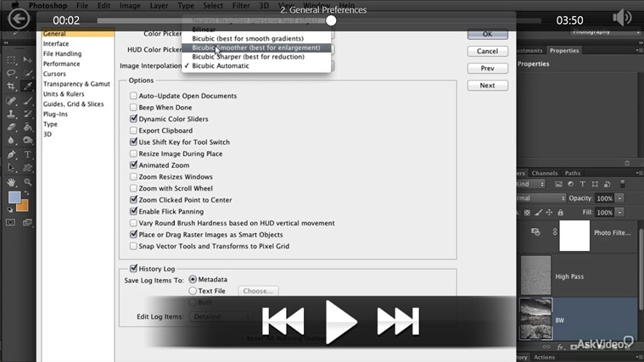The image size is (644, 362).
Task: Toggle Use Shift Key for Tool Switch
Action: 133,142
